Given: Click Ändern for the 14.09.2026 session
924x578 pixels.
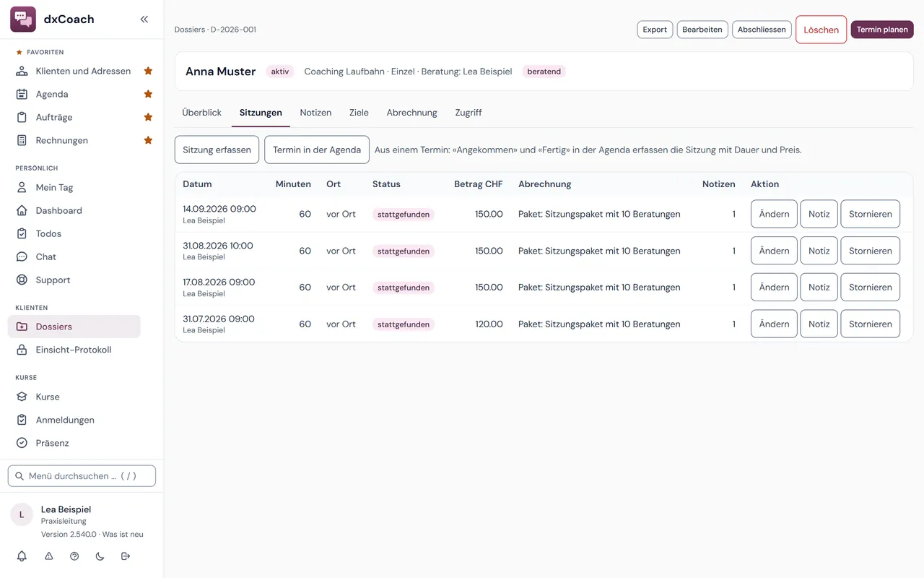Looking at the screenshot, I should pos(774,214).
